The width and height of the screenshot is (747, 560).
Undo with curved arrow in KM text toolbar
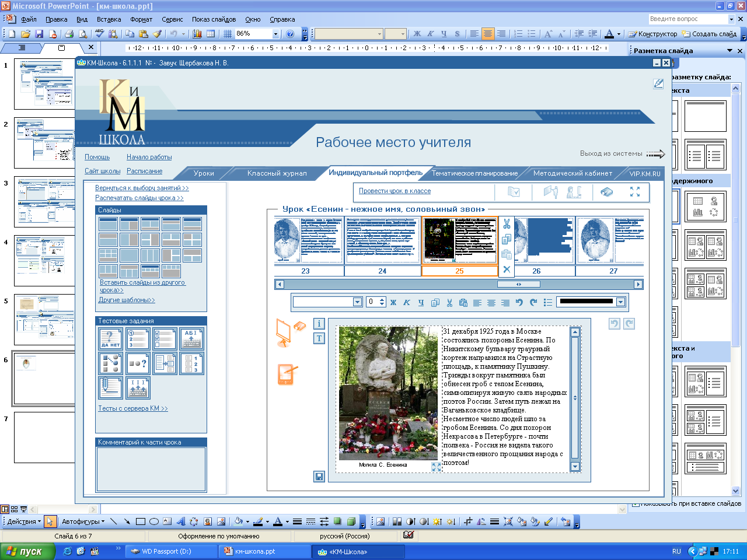point(519,302)
